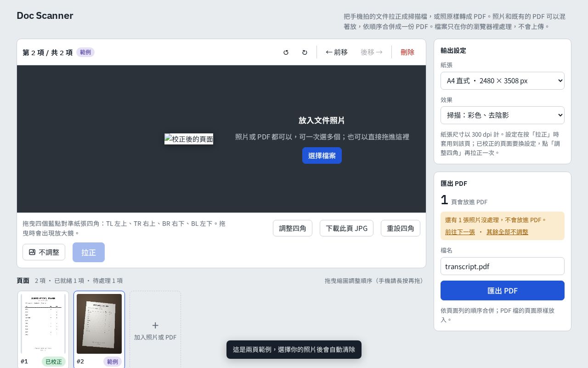The height and width of the screenshot is (368, 588).
Task: Click the 檔名 field showing transcript.pdf
Action: click(503, 266)
